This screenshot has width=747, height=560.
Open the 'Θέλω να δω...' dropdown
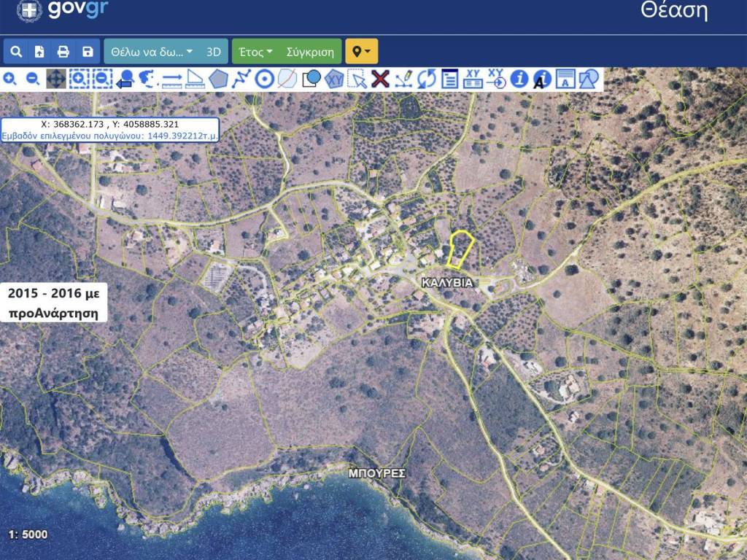[x=152, y=52]
